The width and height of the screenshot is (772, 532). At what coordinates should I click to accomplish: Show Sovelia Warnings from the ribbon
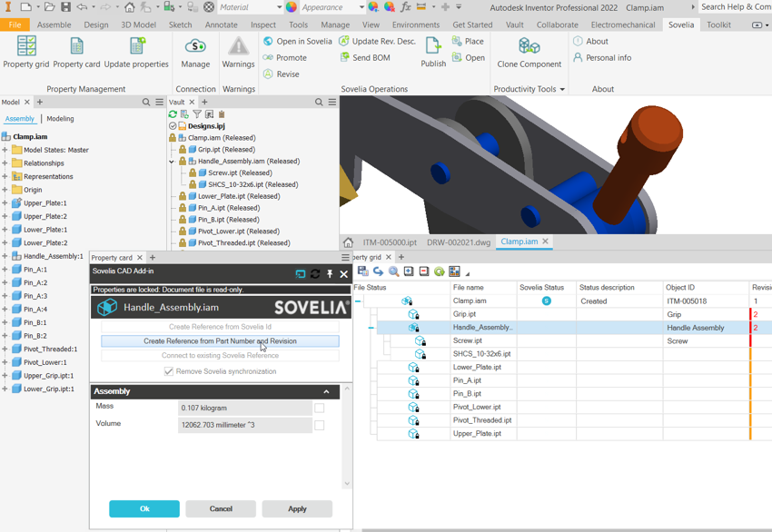(x=238, y=52)
